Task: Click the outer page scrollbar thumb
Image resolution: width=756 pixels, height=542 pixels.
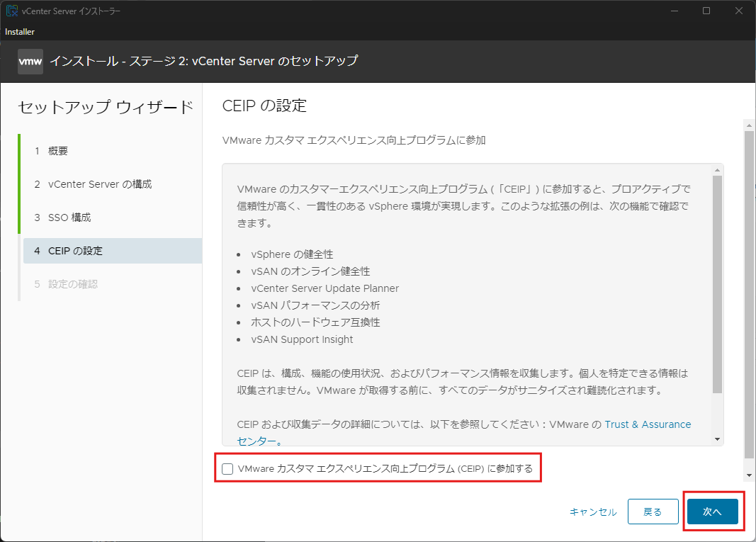Action: point(749,294)
